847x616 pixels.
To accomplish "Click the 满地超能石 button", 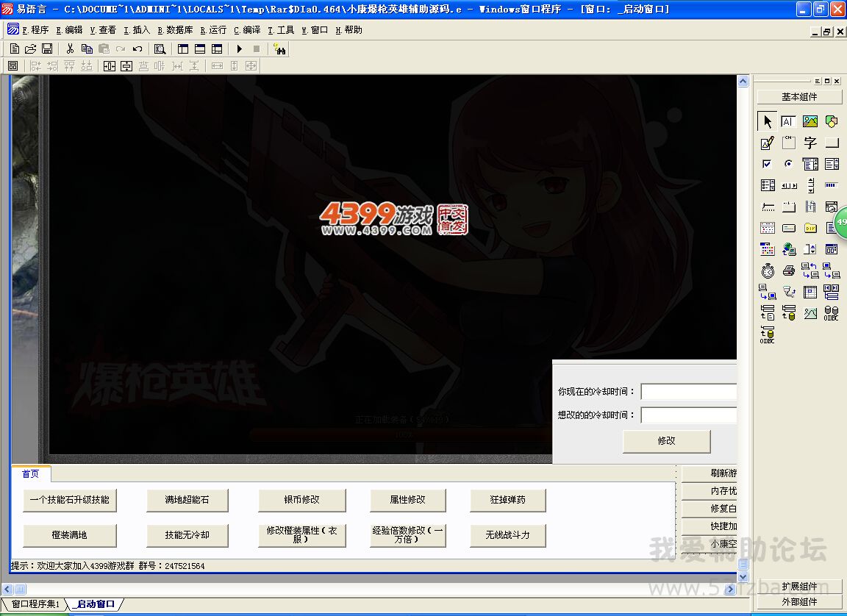I will click(x=187, y=500).
